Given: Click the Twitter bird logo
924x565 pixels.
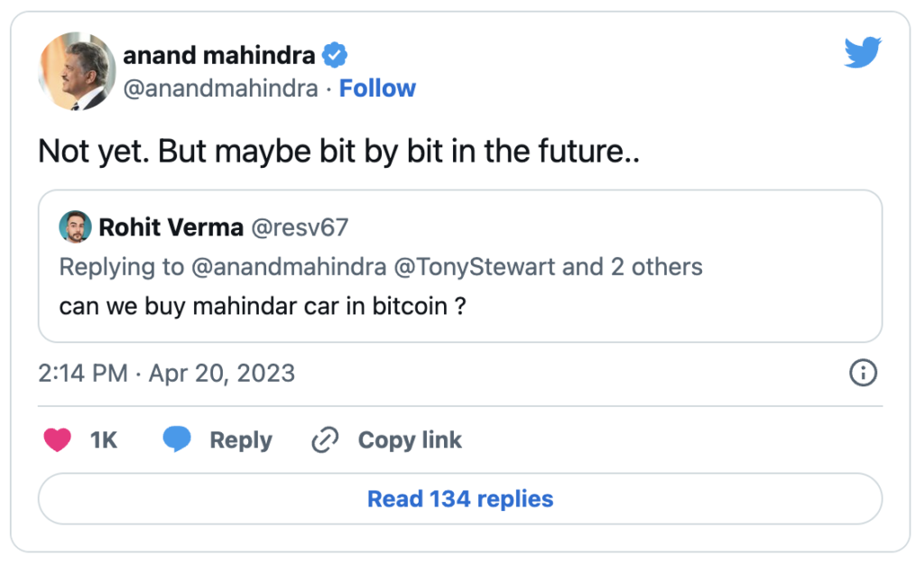Looking at the screenshot, I should pyautogui.click(x=862, y=53).
